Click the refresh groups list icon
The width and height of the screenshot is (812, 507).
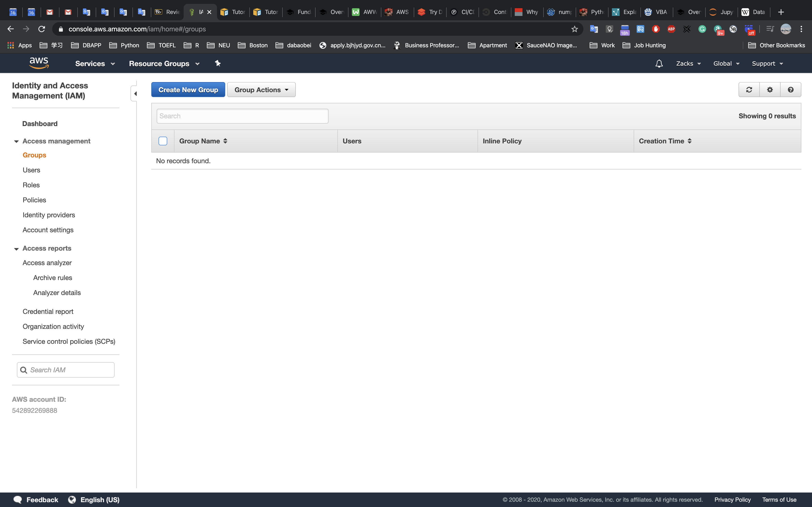pyautogui.click(x=749, y=90)
